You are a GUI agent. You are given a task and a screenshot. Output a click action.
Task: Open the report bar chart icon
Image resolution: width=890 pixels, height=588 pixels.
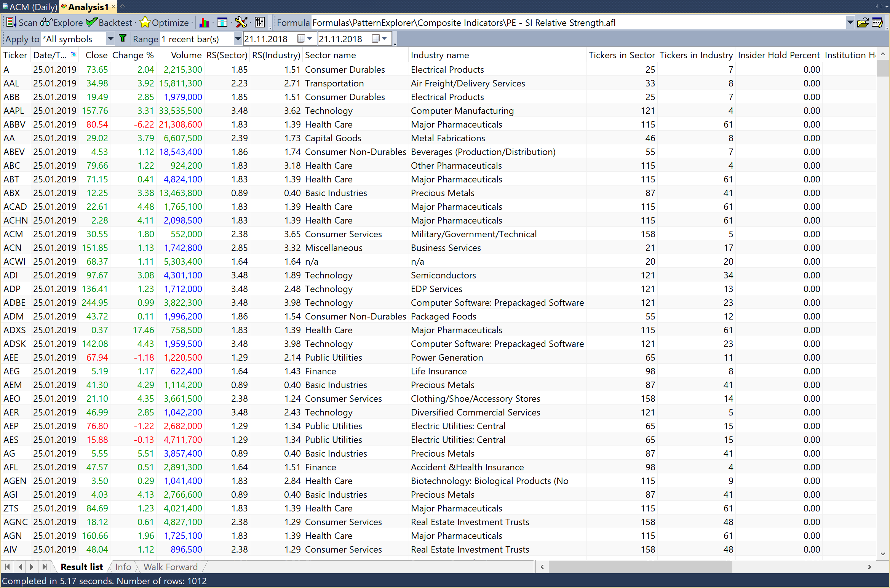(204, 22)
